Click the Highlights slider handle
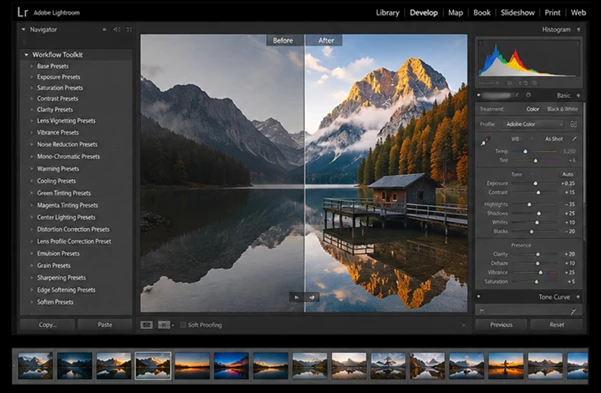This screenshot has height=393, width=601. (x=529, y=204)
